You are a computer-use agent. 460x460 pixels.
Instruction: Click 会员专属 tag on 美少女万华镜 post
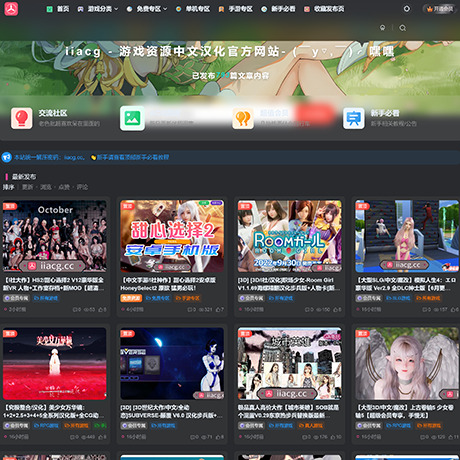(16, 426)
